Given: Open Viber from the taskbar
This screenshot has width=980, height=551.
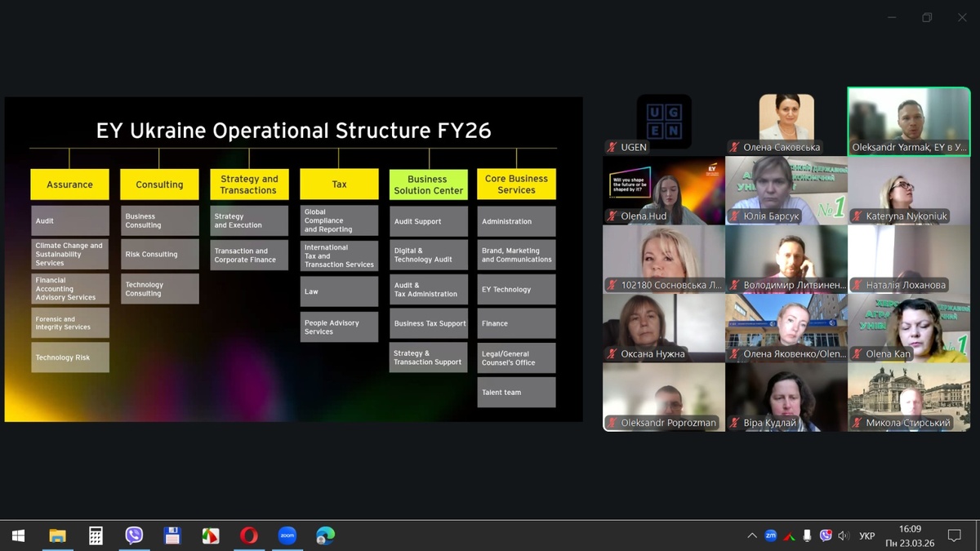Looking at the screenshot, I should [134, 535].
